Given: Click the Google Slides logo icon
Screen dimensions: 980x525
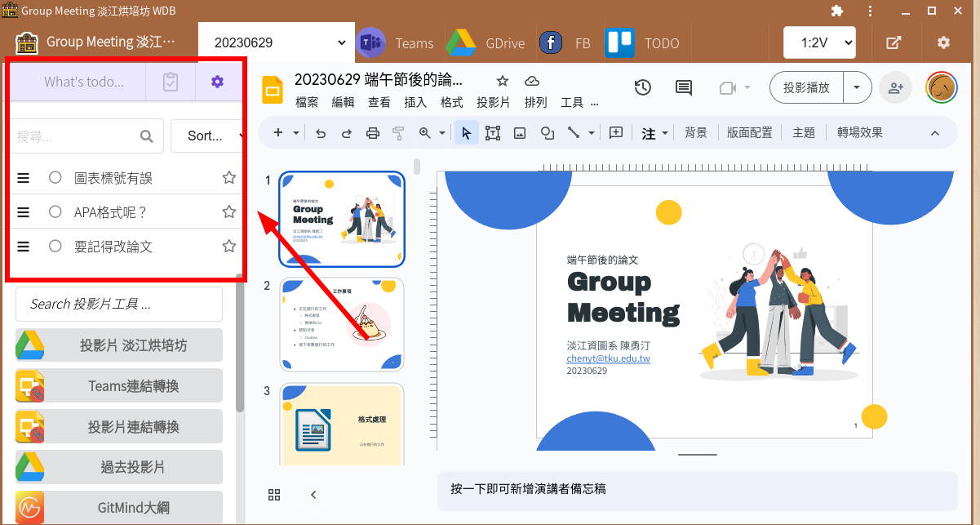Looking at the screenshot, I should click(272, 90).
